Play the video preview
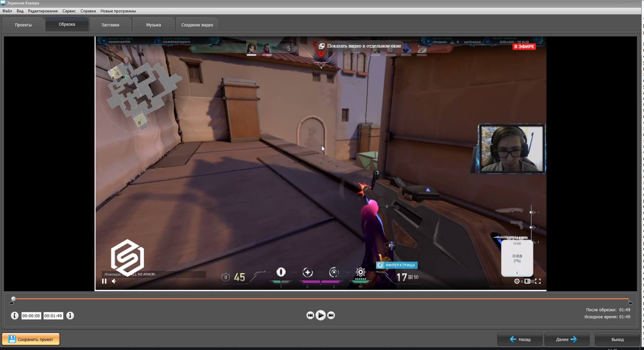The width and height of the screenshot is (644, 350). (321, 315)
